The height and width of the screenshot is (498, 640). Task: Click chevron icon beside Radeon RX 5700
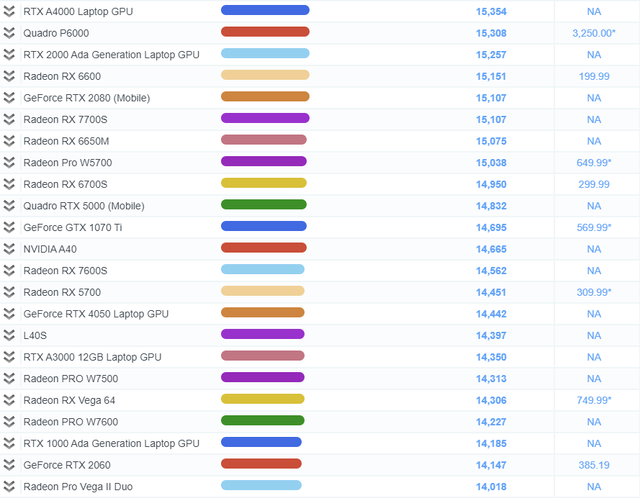9,292
